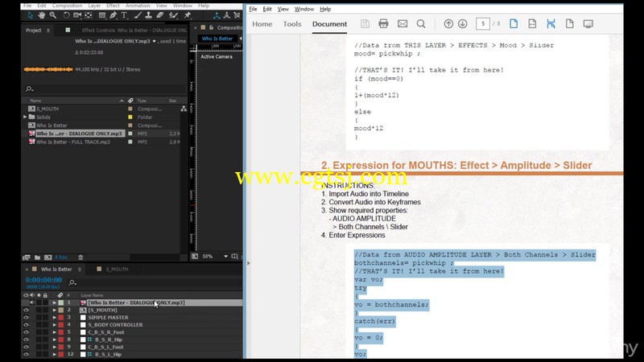This screenshot has width=644, height=362.
Task: Click the full screen monitor icon in PDF viewer
Action: click(588, 24)
